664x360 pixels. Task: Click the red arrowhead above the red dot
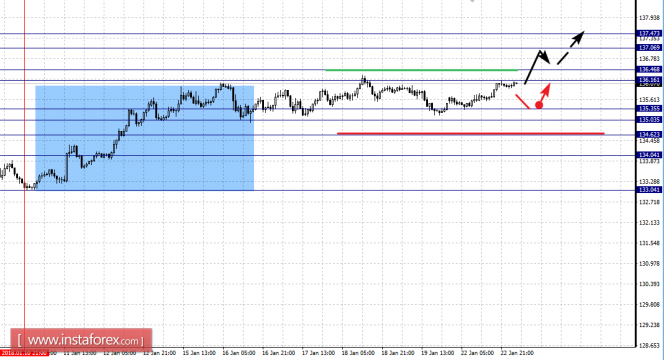click(546, 89)
